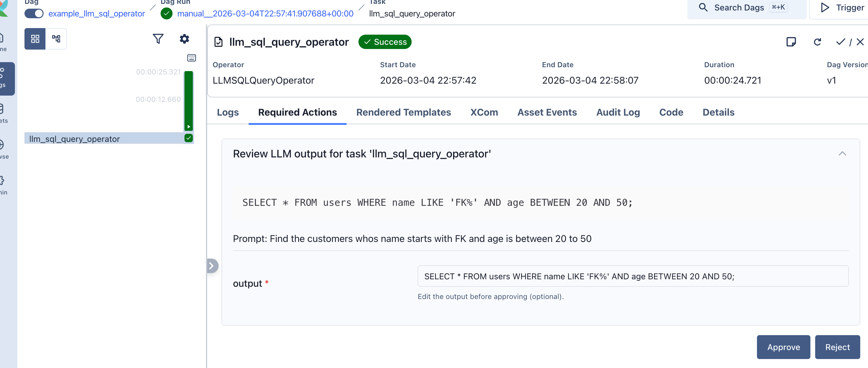Click the output SQL text field

click(633, 276)
